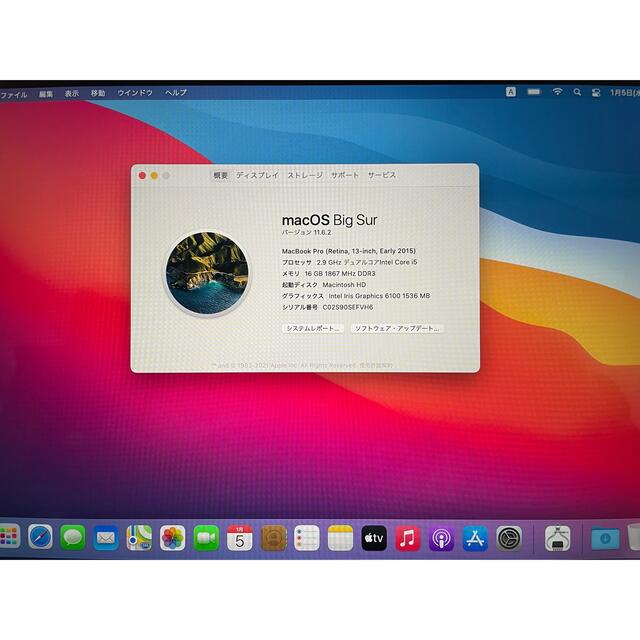The width and height of the screenshot is (640, 640).
Task: Open Maps from the Dock
Action: pos(139,538)
